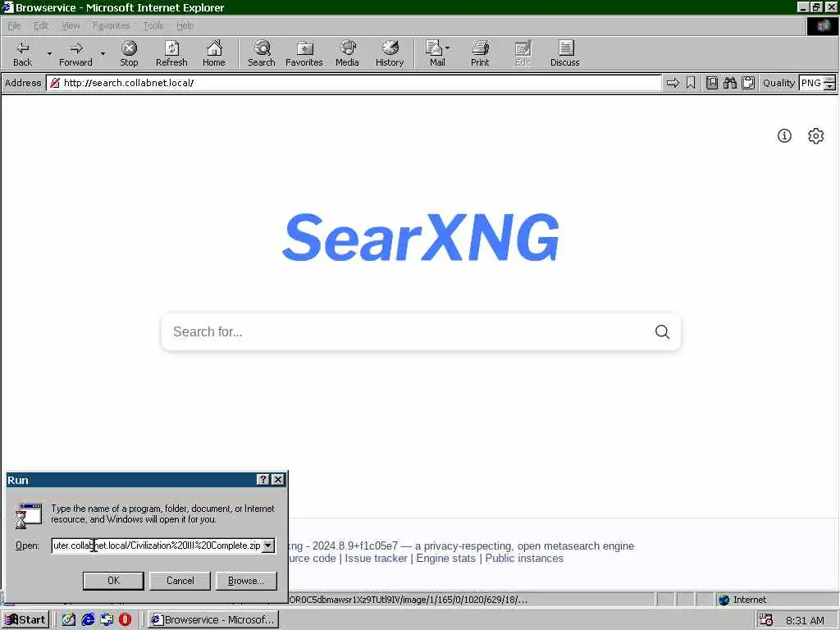
Task: Open the Public instances link
Action: click(524, 558)
